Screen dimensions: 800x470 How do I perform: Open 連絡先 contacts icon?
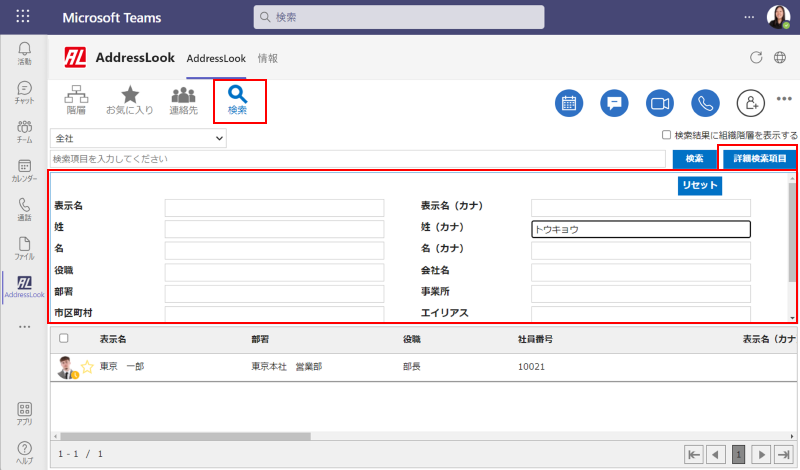tap(183, 101)
